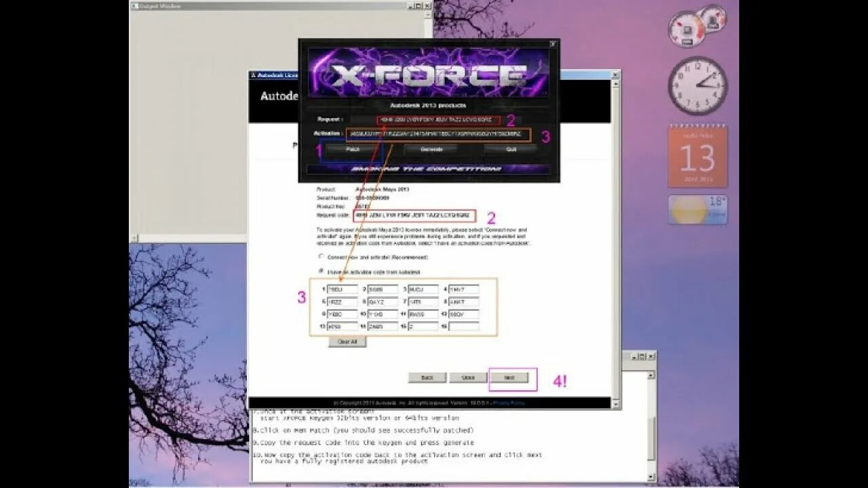Click the Close button in licensing dialog
The width and height of the screenshot is (868, 488).
pyautogui.click(x=468, y=378)
